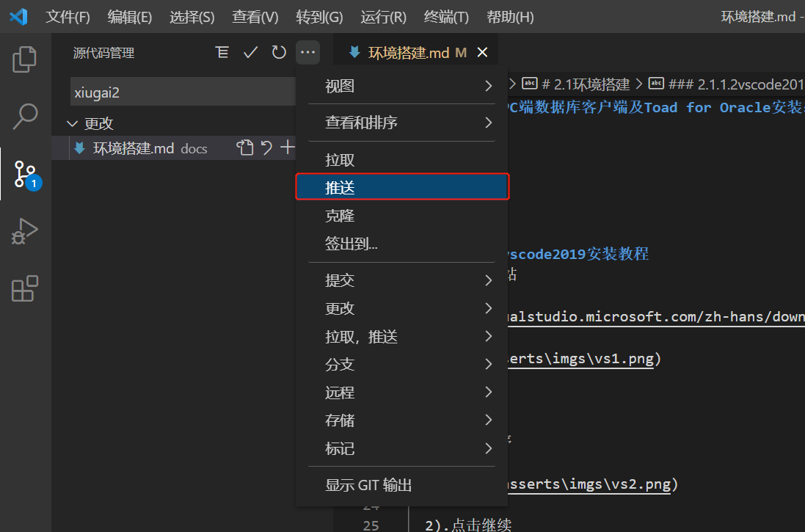
Task: Select 推送 from the menu
Action: pos(401,188)
